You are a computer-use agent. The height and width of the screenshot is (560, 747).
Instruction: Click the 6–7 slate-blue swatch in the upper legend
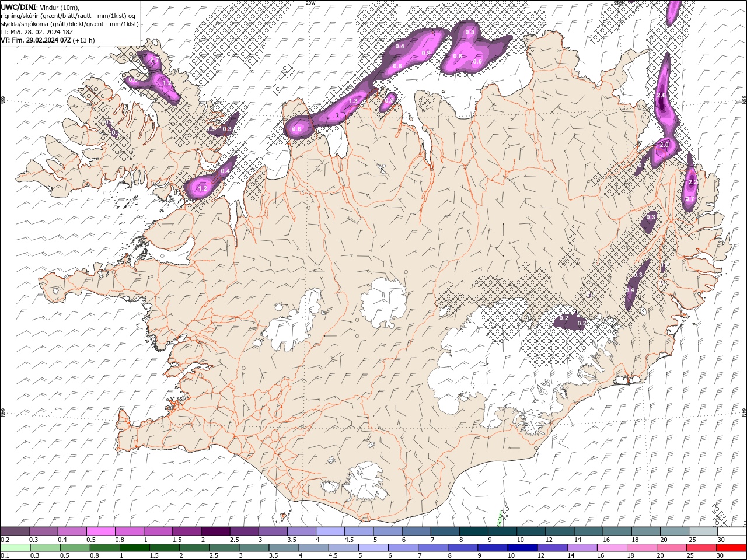416,531
